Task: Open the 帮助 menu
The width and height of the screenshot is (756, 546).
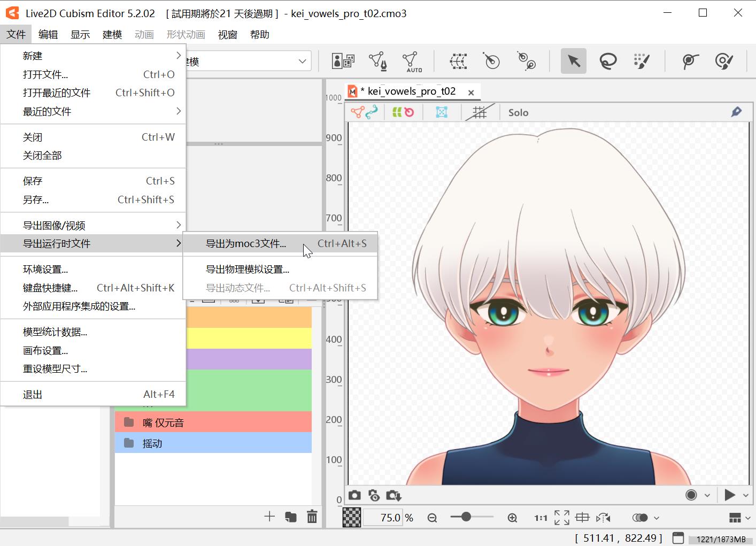Action: [x=260, y=34]
